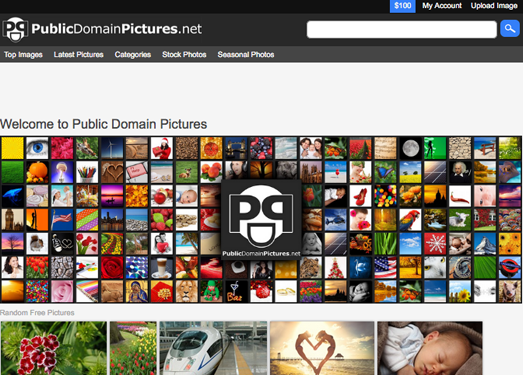Open the neon Bar cocktail sign thumbnail
The width and height of the screenshot is (523, 375).
pyautogui.click(x=236, y=292)
